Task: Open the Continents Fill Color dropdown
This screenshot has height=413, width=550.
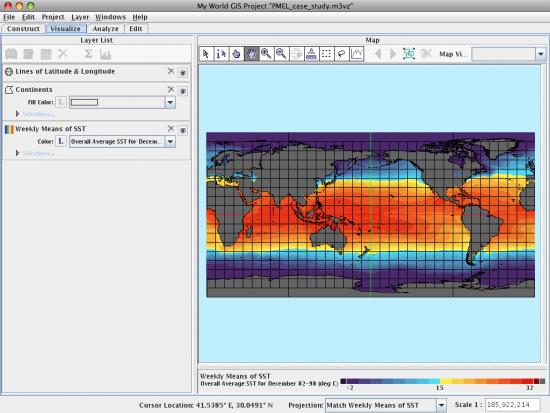Action: tap(170, 102)
